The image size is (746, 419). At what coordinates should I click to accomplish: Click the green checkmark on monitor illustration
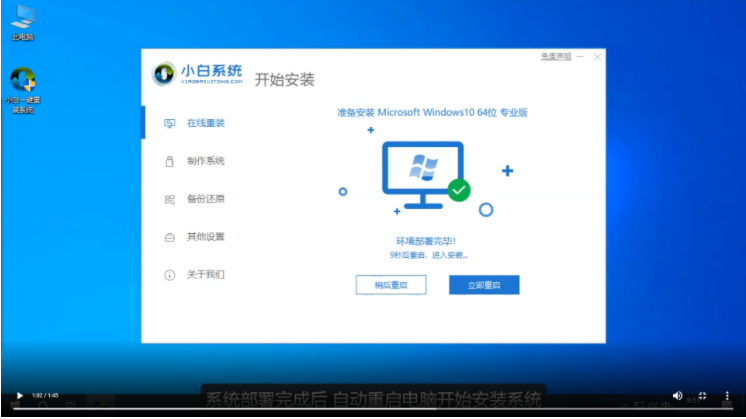458,188
